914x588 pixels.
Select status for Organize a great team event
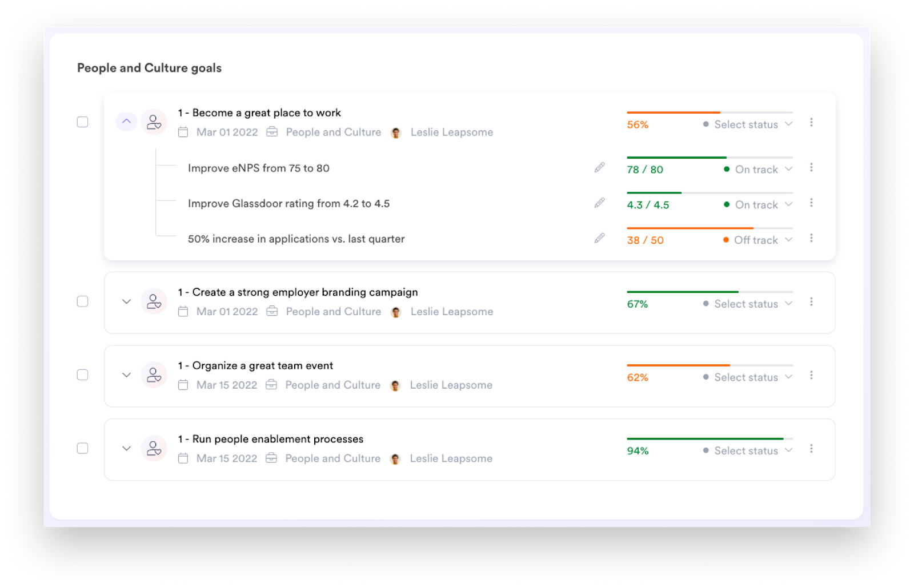[x=747, y=377]
